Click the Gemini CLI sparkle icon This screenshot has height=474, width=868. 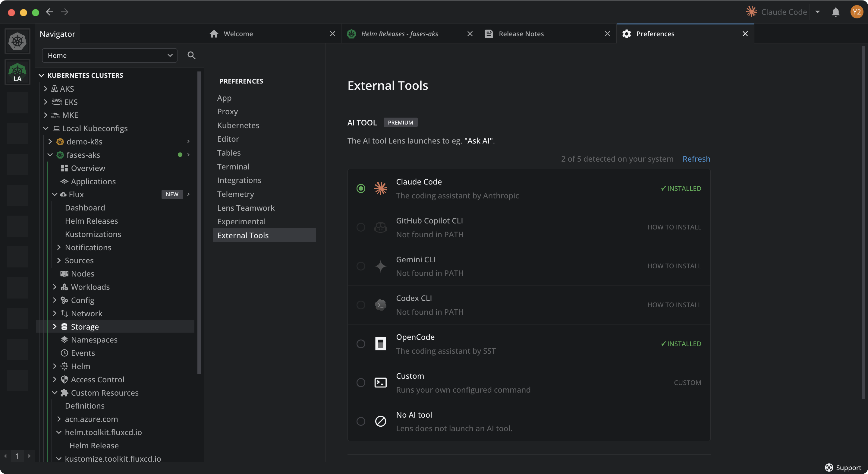pyautogui.click(x=380, y=266)
